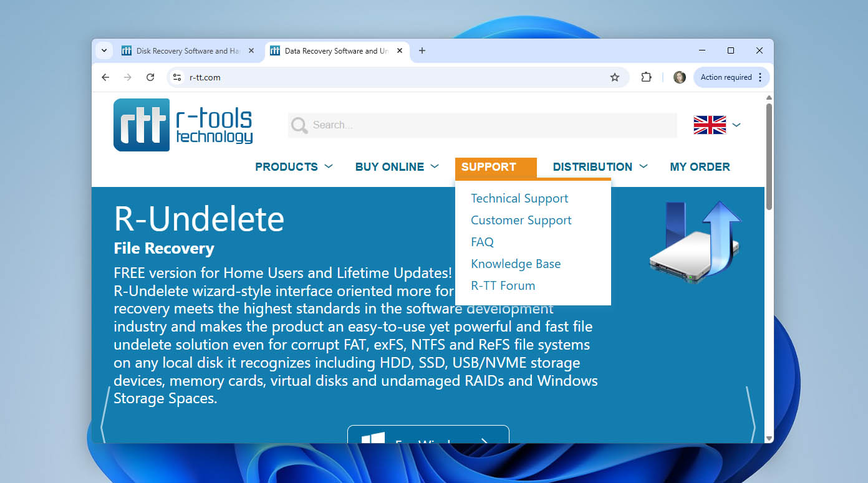Click the search magnifier icon
The image size is (868, 483).
pos(299,125)
